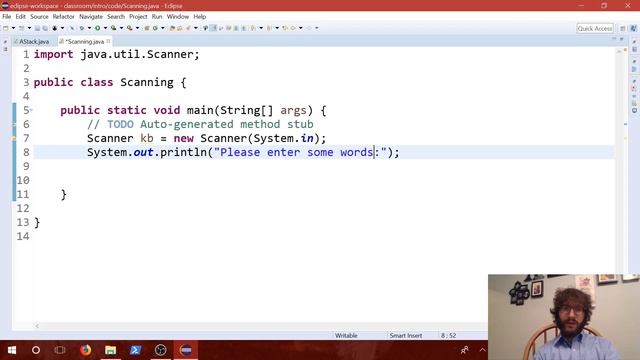The image size is (640, 360).
Task: Click the '8 : 52' cursor position
Action: [x=448, y=336]
